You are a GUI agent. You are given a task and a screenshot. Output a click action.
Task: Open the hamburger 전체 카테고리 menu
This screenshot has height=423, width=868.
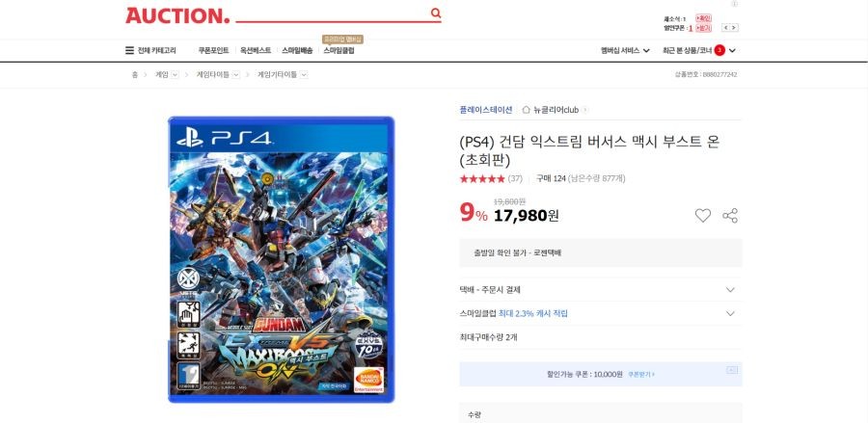pos(150,50)
